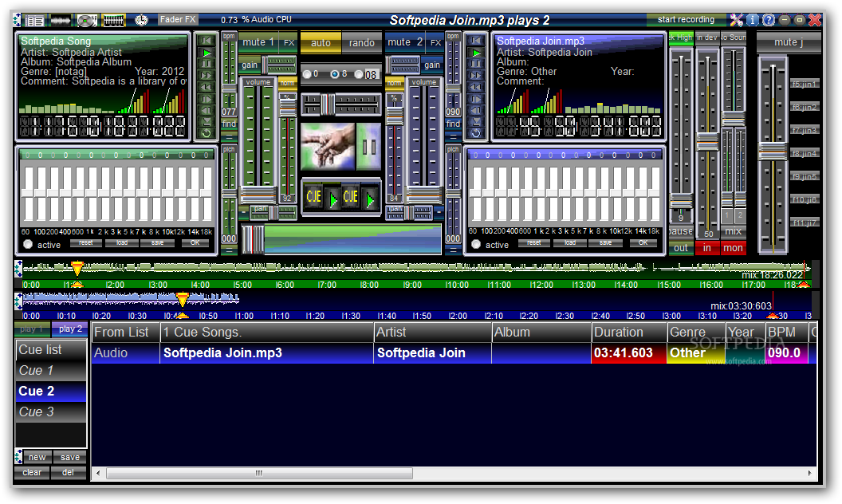Click the Fader FX button
Image resolution: width=842 pixels, height=504 pixels.
click(x=178, y=19)
